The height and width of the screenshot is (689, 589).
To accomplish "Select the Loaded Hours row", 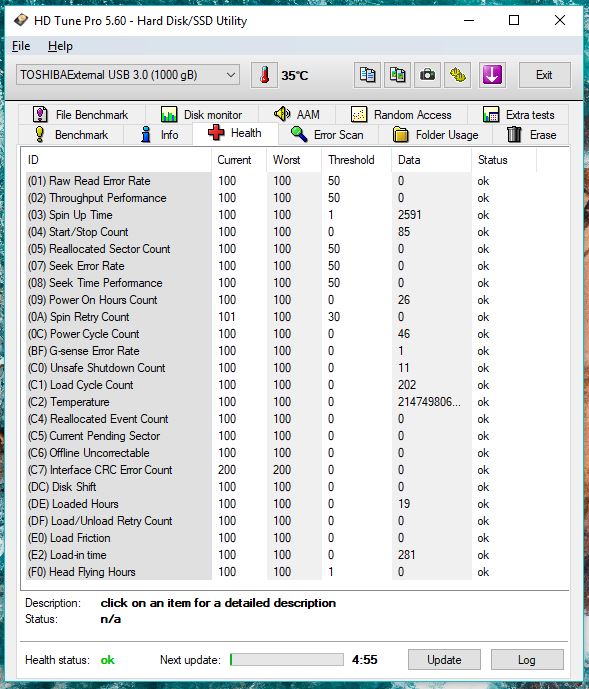I will 281,504.
